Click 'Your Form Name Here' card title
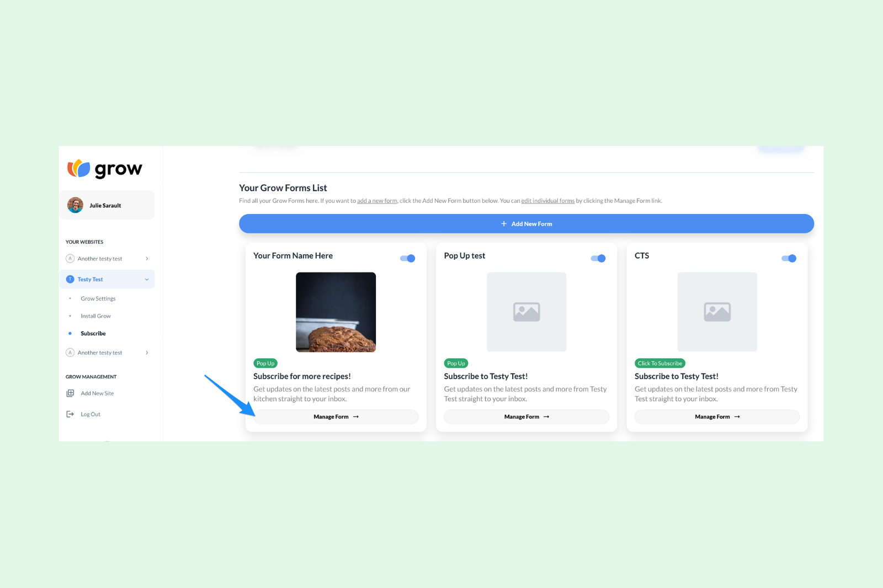Viewport: 883px width, 588px height. 293,256
